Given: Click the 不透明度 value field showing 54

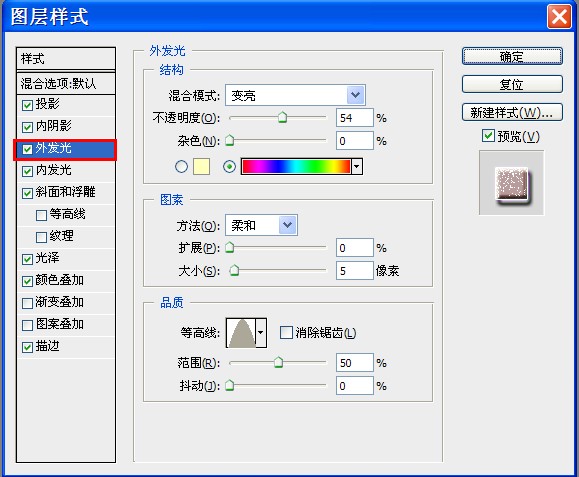Looking at the screenshot, I should click(354, 118).
